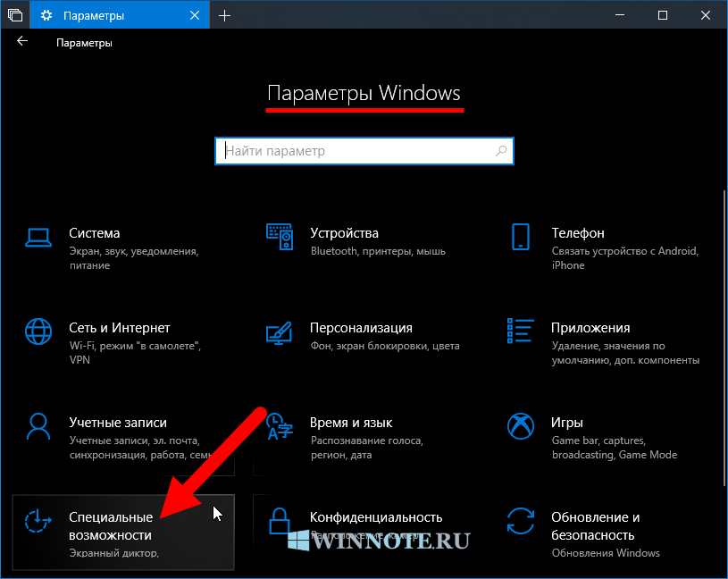
Task: Go back with the arrow button
Action: [x=22, y=41]
